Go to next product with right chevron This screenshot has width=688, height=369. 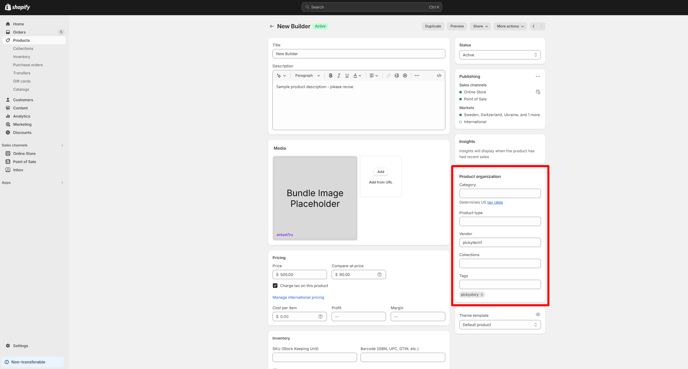pyautogui.click(x=541, y=26)
